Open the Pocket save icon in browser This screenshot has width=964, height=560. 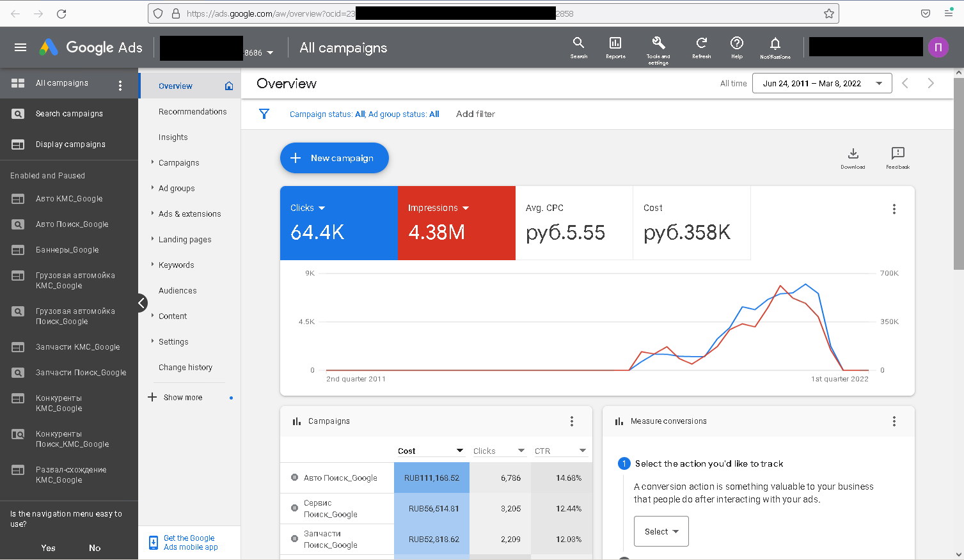click(926, 13)
